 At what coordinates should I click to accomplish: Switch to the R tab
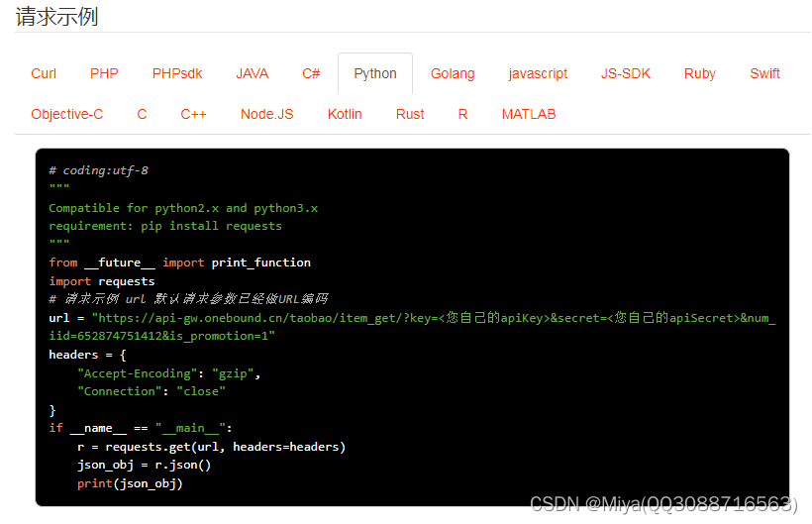[463, 114]
